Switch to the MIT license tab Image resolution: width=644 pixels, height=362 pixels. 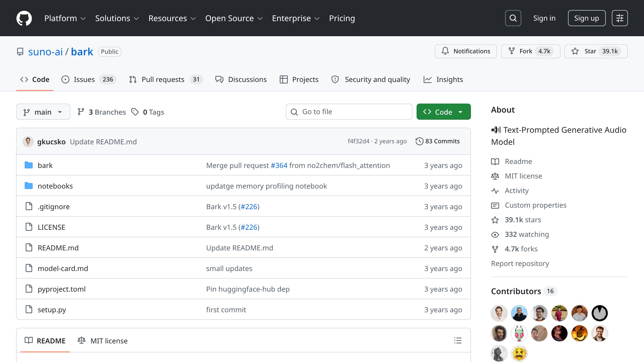(103, 341)
